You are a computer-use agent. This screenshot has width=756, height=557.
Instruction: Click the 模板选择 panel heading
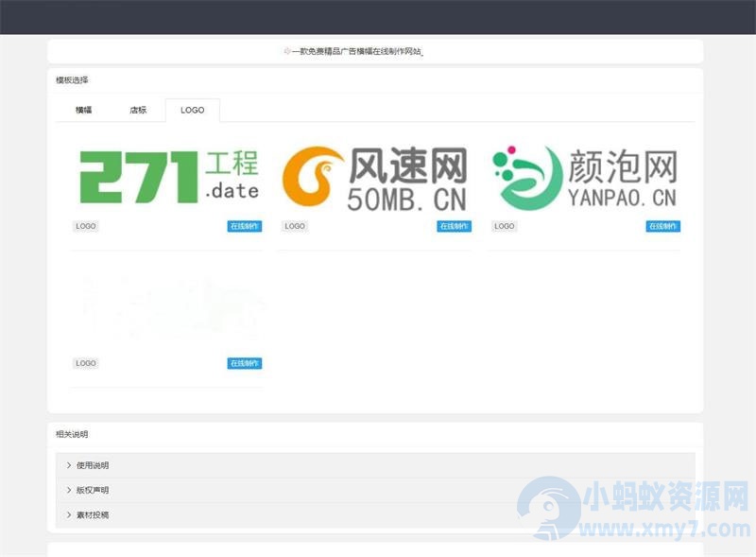click(x=72, y=80)
